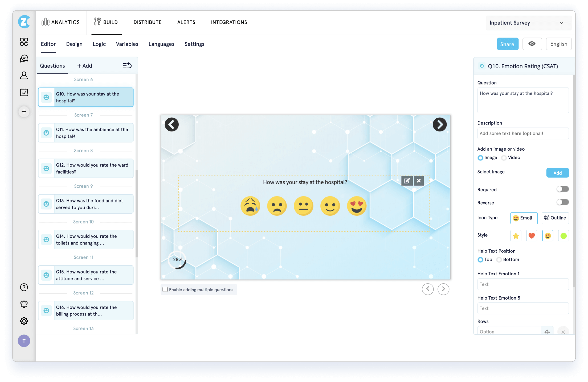Open the help question mark icon
This screenshot has width=588, height=382.
point(24,287)
